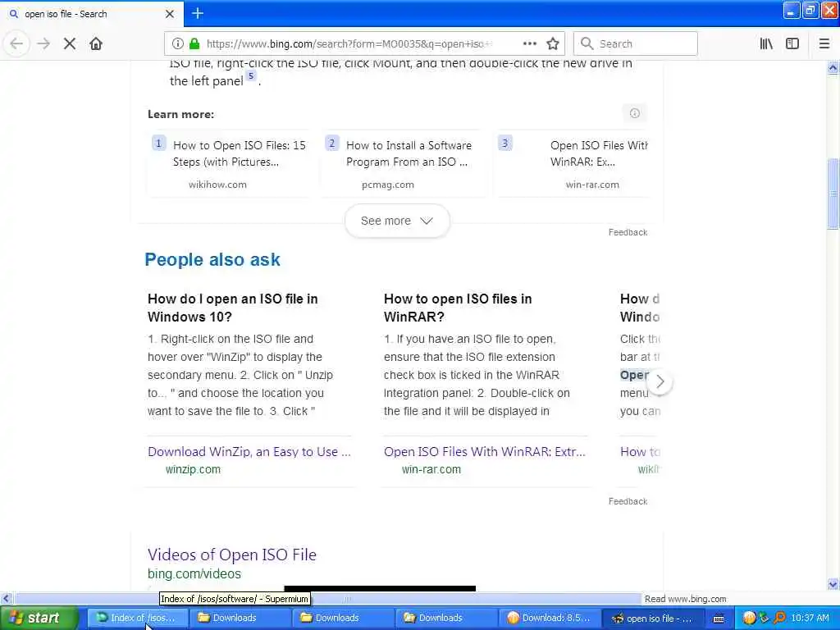Open the win-rar.com Learn more card
The height and width of the screenshot is (630, 840).
tap(573, 164)
